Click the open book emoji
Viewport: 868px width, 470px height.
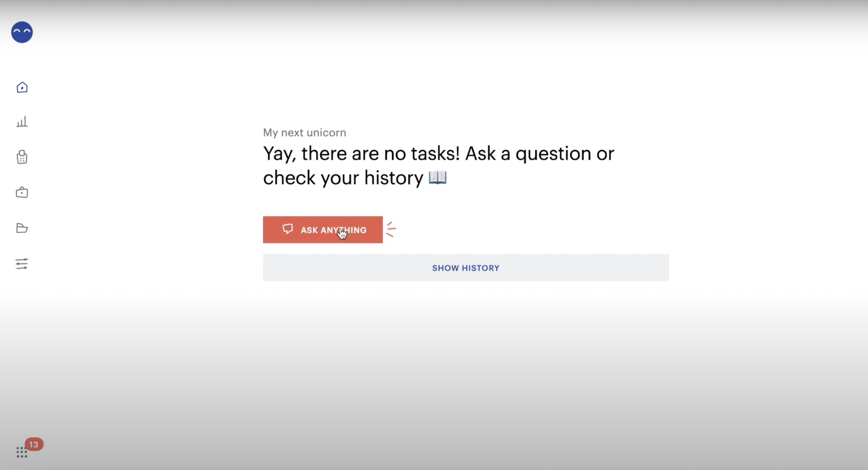(x=438, y=177)
